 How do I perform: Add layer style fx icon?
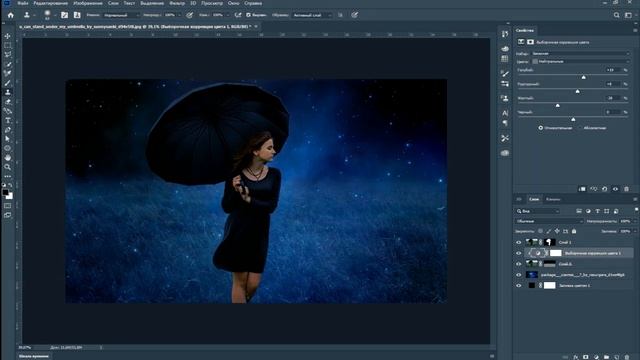(x=576, y=357)
